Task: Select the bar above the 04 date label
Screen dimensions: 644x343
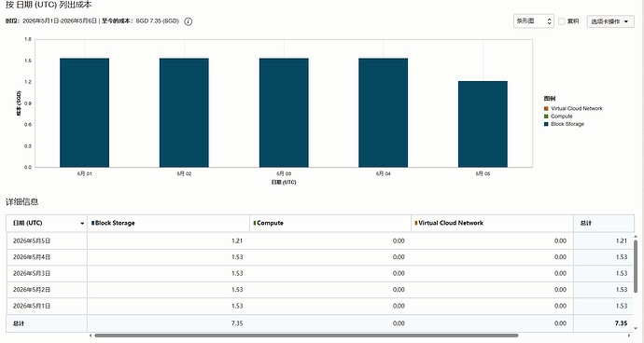Action: coord(384,113)
